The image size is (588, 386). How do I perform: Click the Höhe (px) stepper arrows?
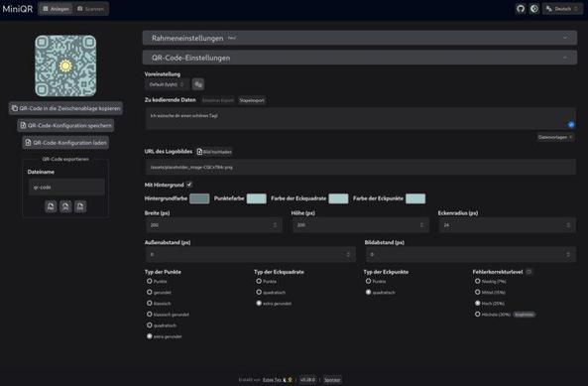[421, 225]
